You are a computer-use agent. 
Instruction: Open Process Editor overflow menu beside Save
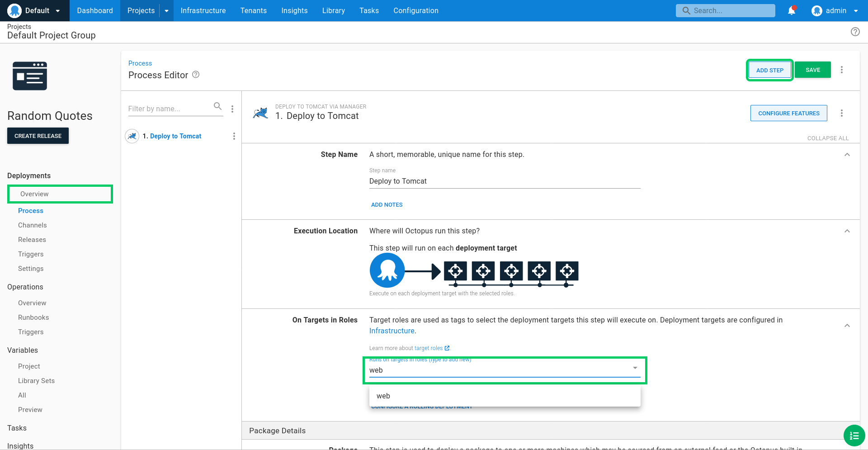(x=842, y=70)
